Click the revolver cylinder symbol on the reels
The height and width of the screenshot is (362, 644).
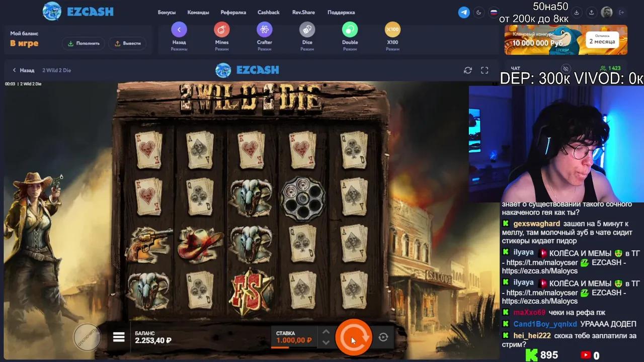pos(302,198)
